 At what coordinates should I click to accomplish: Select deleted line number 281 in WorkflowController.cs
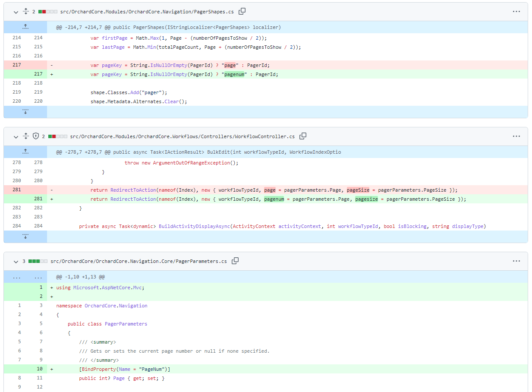(x=17, y=190)
